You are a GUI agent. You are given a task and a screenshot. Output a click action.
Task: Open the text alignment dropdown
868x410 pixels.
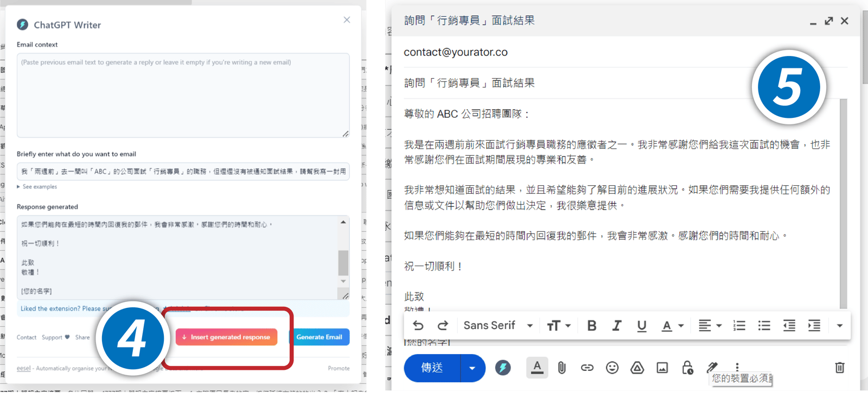tap(710, 326)
